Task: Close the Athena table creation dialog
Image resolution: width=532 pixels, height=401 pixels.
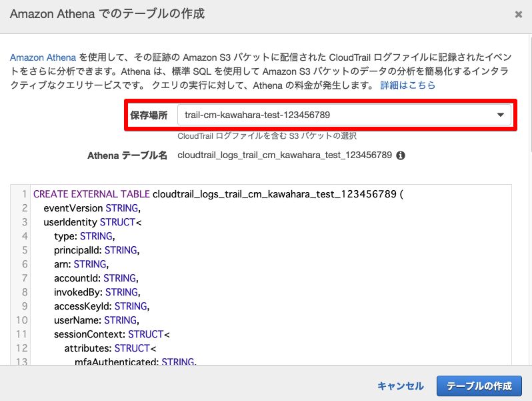Action: pos(518,14)
